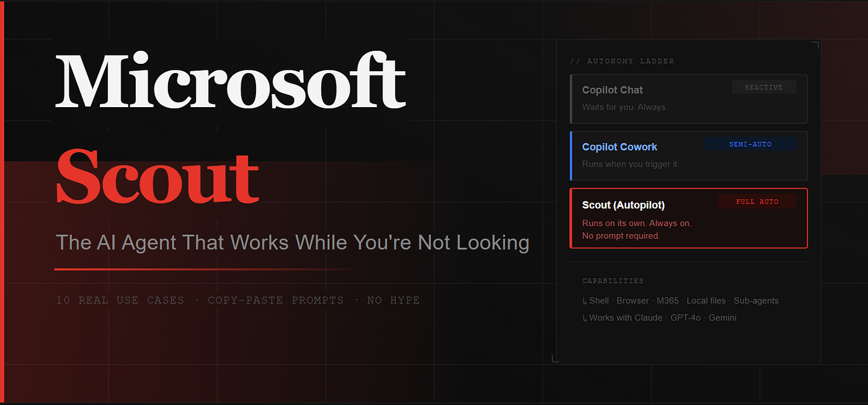Click "Waits for you. Always." text
The height and width of the screenshot is (405, 868).
(624, 107)
